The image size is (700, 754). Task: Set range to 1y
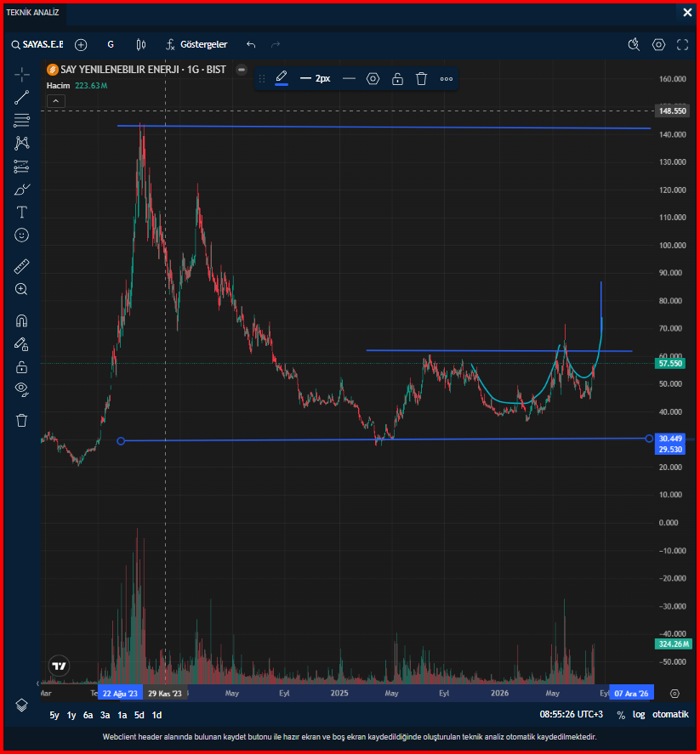pyautogui.click(x=71, y=715)
